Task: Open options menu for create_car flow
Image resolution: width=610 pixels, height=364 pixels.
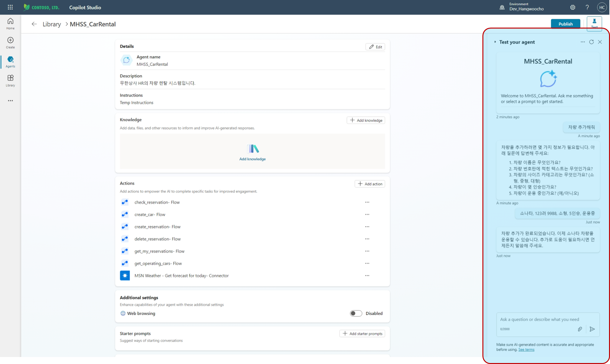Action: coord(367,215)
